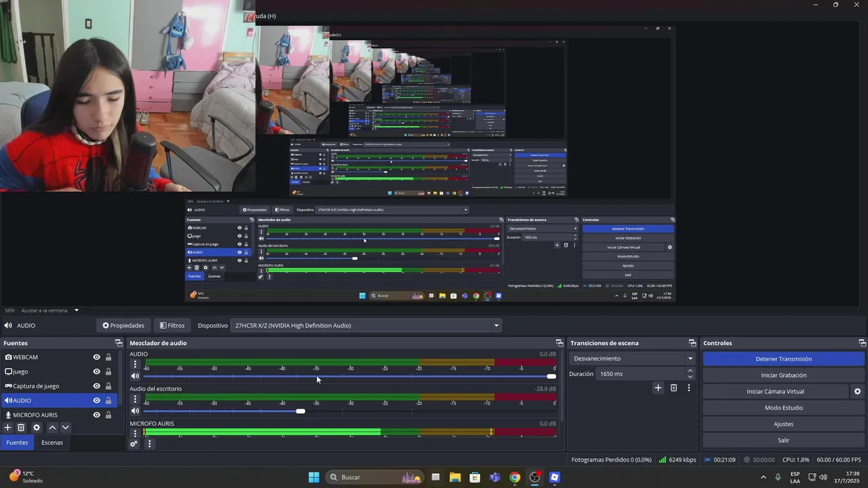Unlock the WEBCAM source
868x488 pixels.
pos(108,357)
